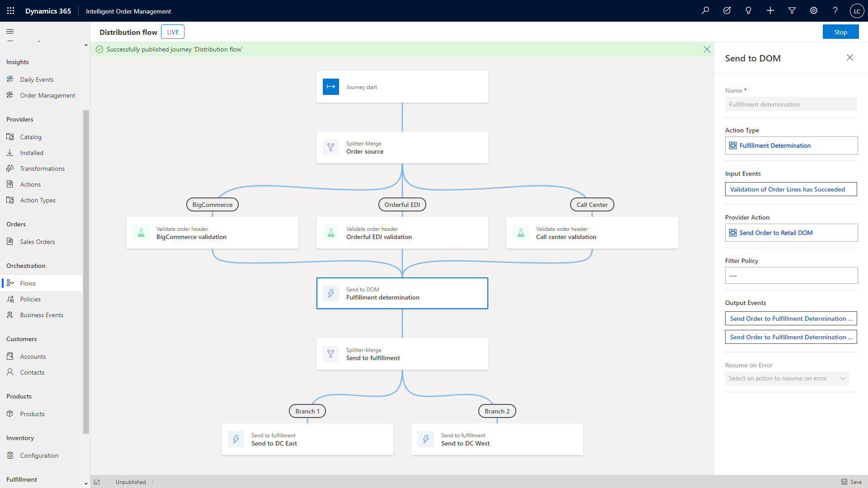Click the Name input showing Fulfillment determination
The height and width of the screenshot is (488, 868).
(x=791, y=104)
